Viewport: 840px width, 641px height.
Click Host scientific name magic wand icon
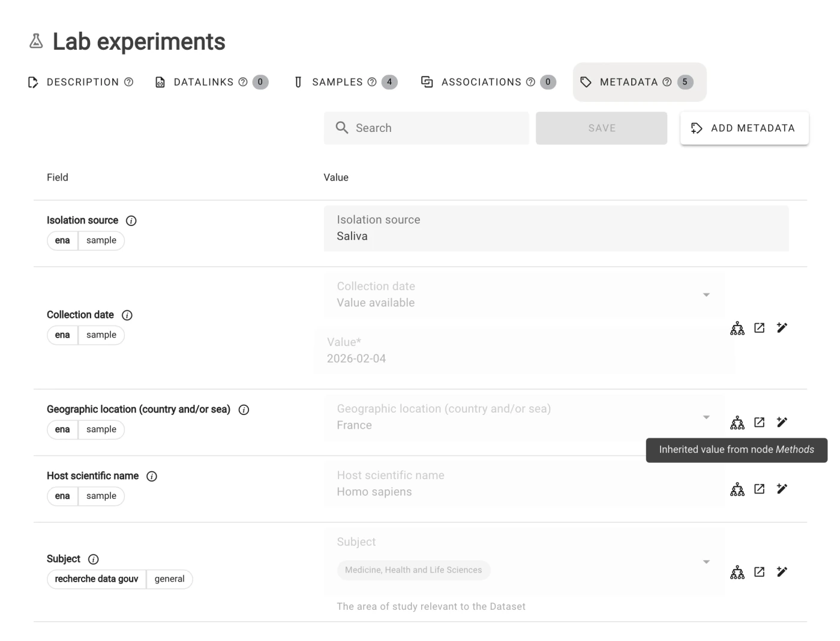click(x=782, y=489)
